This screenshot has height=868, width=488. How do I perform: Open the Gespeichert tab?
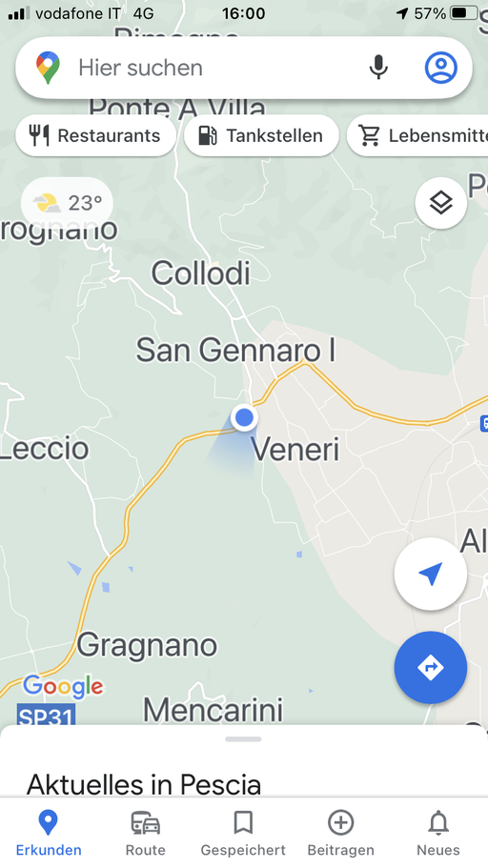click(243, 833)
